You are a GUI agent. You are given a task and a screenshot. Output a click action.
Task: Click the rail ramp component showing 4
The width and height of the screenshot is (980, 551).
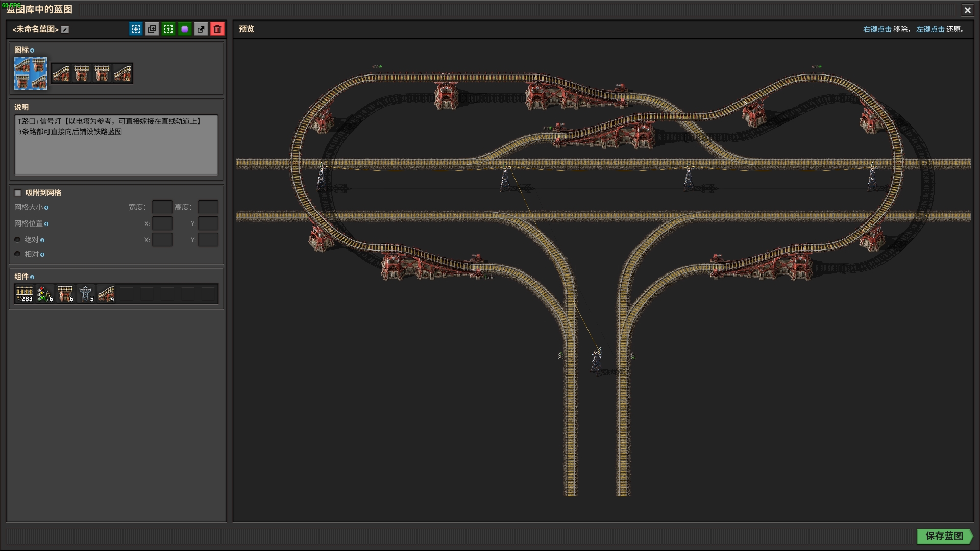(x=106, y=293)
